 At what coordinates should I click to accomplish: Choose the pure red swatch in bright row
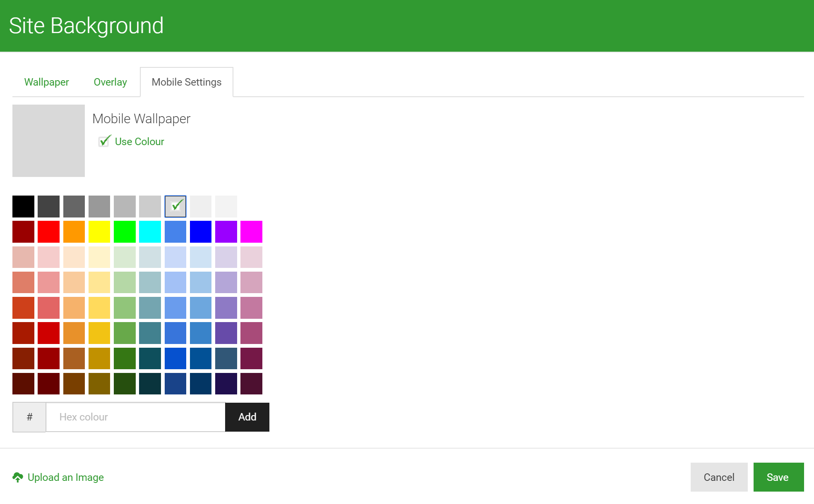pyautogui.click(x=48, y=232)
